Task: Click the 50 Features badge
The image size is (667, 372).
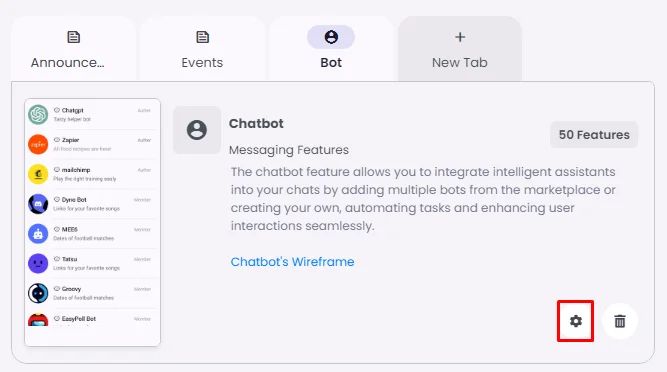Action: 594,135
